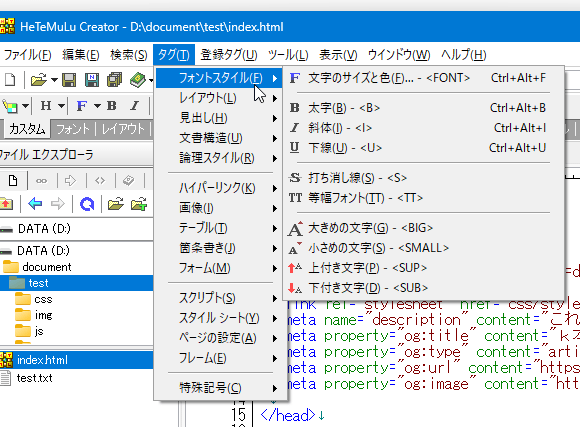
Task: Expand the 見出し(H) submenu
Action: coord(218,118)
